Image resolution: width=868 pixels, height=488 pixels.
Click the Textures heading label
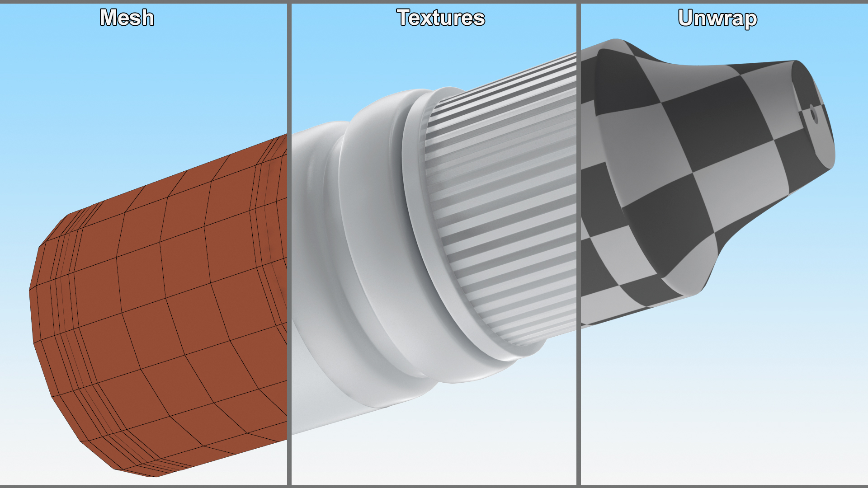(441, 18)
